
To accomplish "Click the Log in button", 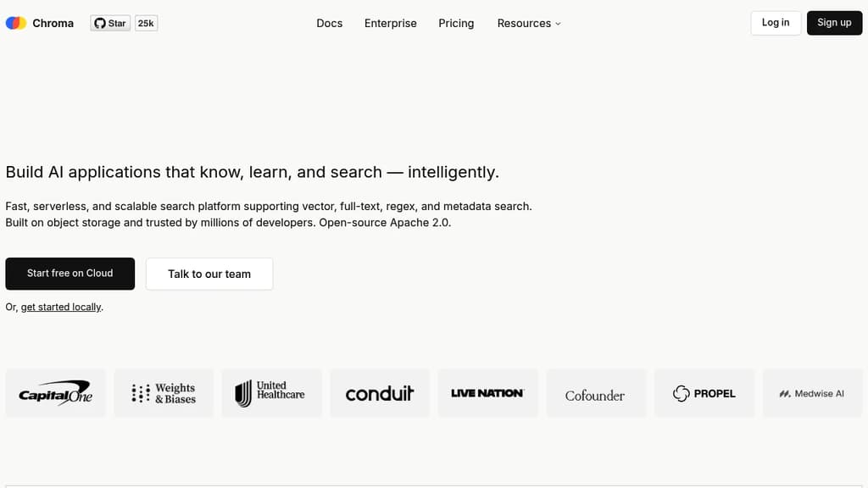I will pos(776,23).
